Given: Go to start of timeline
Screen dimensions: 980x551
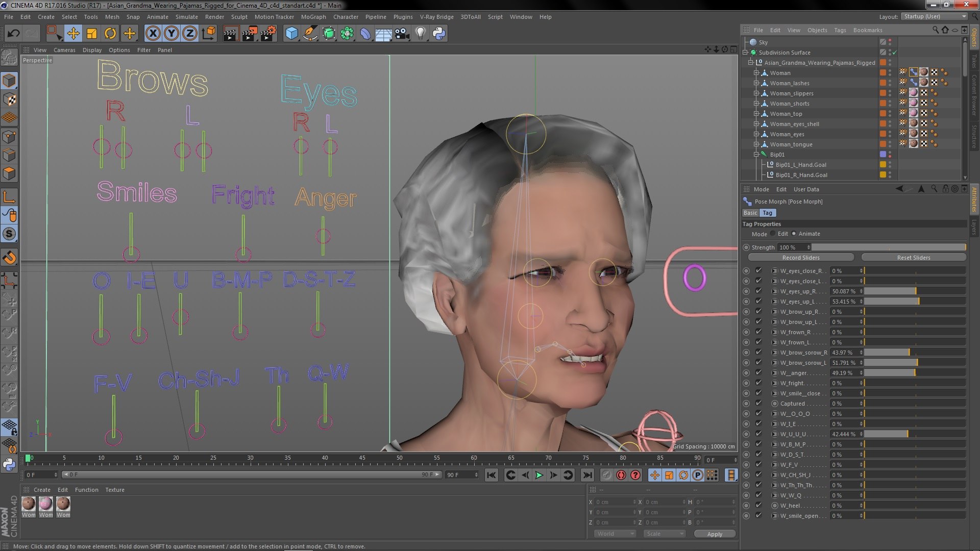Looking at the screenshot, I should click(491, 475).
